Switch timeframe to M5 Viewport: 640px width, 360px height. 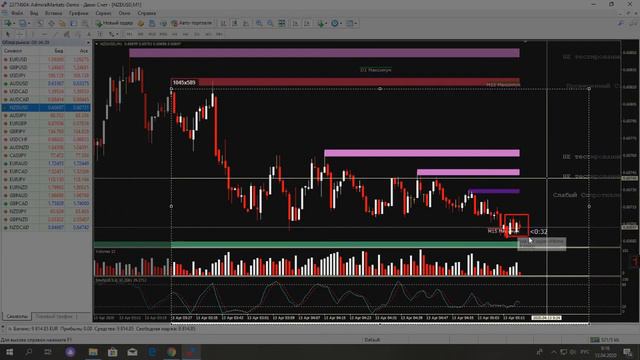pos(140,34)
